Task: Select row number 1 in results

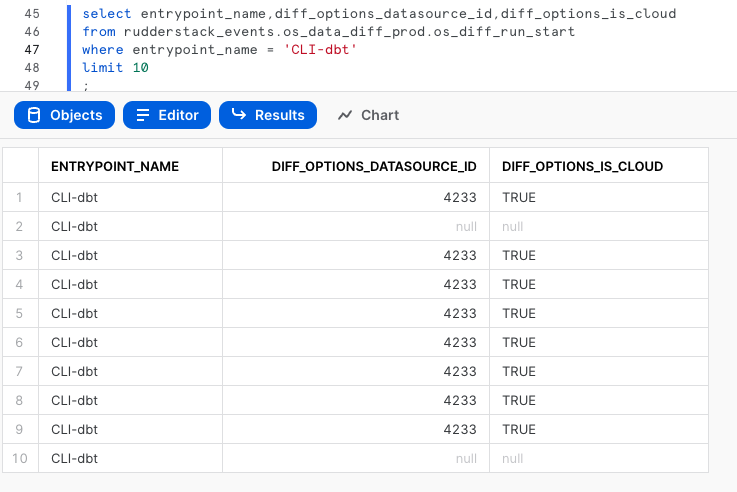Action: [19, 197]
